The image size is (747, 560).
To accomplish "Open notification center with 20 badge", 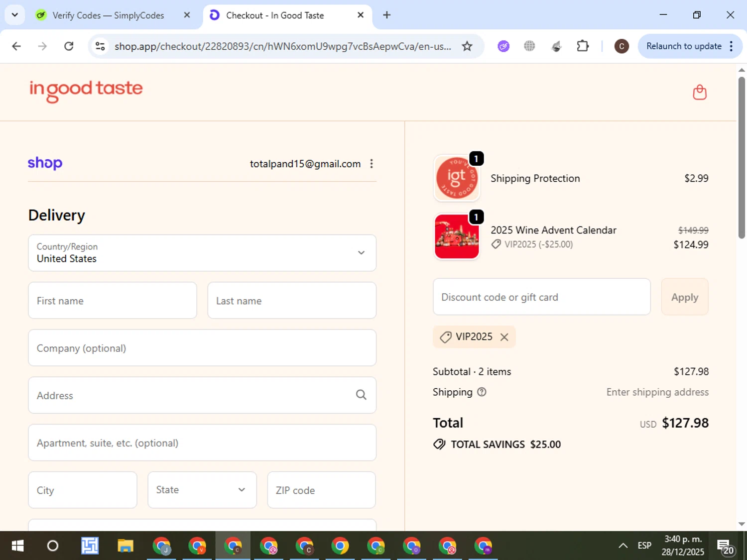I will pyautogui.click(x=725, y=547).
